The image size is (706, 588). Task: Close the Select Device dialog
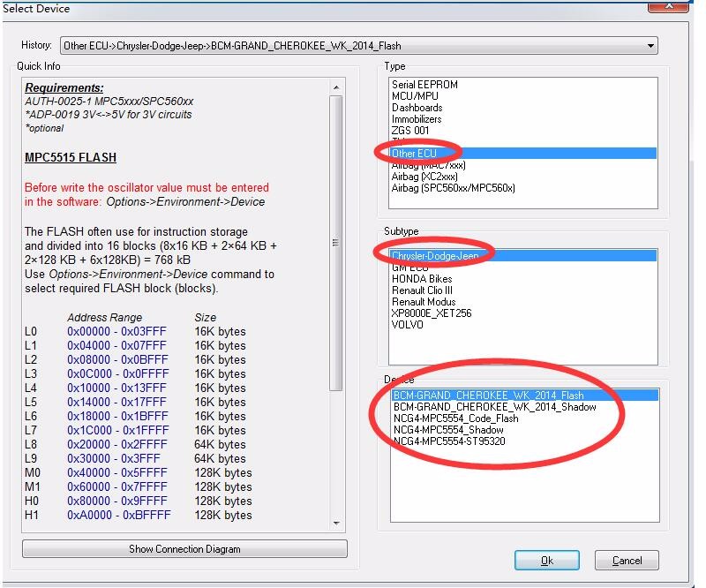pyautogui.click(x=669, y=6)
